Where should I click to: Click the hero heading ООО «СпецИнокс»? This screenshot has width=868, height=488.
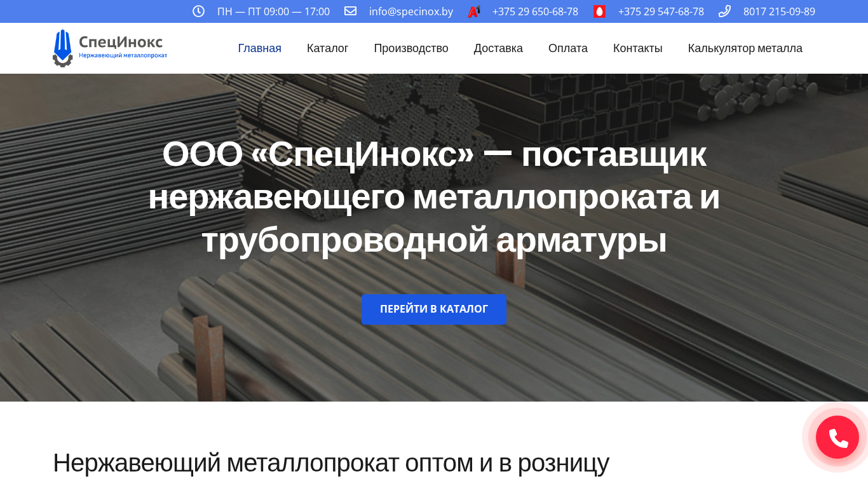(434, 197)
